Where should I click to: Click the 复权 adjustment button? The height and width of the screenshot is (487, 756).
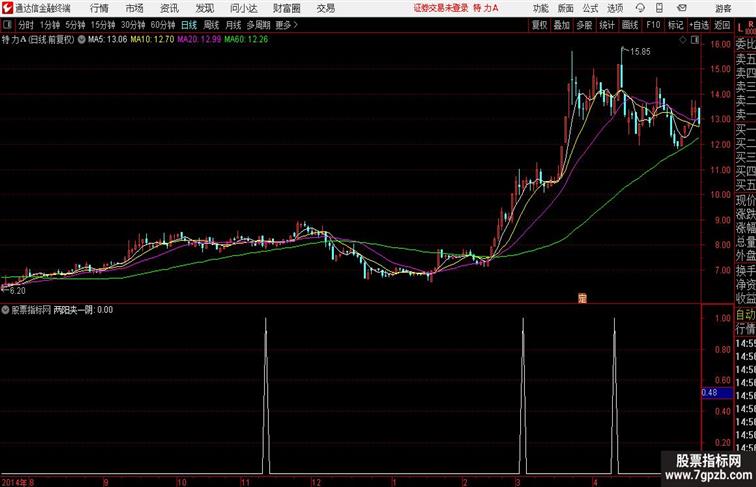[x=540, y=25]
